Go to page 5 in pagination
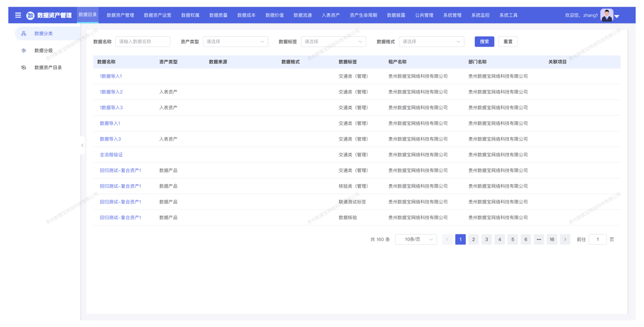The height and width of the screenshot is (327, 644). 513,239
